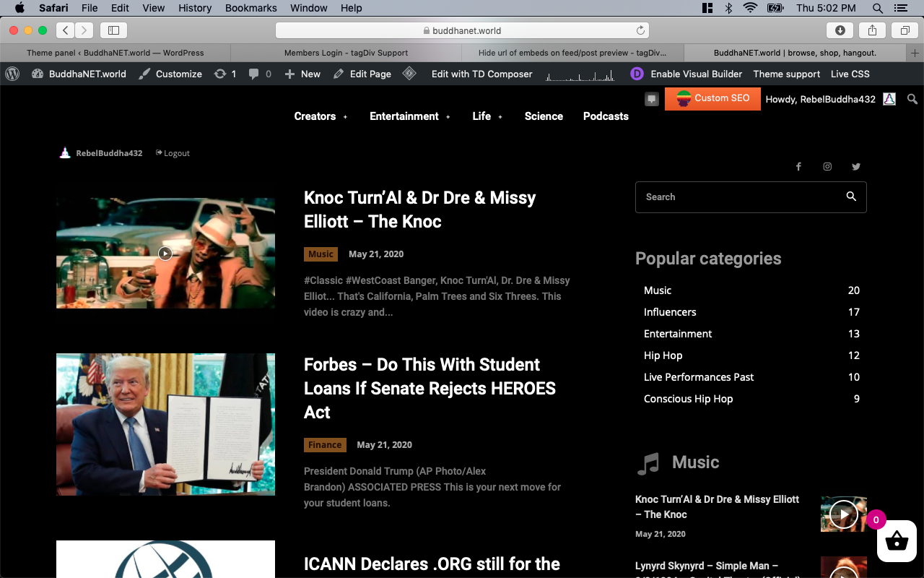Click the Safari address bar showing buddhanet.world
This screenshot has width=924, height=578.
click(462, 30)
